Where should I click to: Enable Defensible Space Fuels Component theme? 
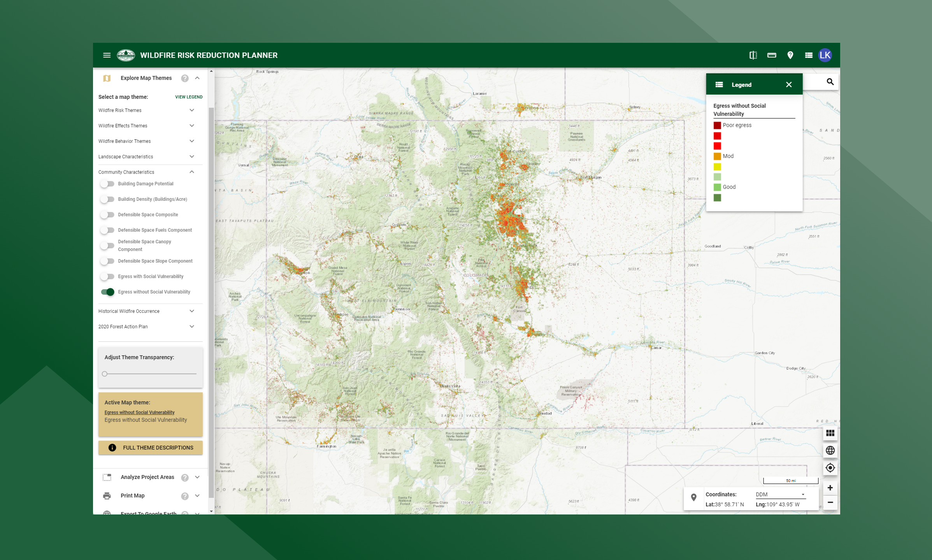[107, 230]
